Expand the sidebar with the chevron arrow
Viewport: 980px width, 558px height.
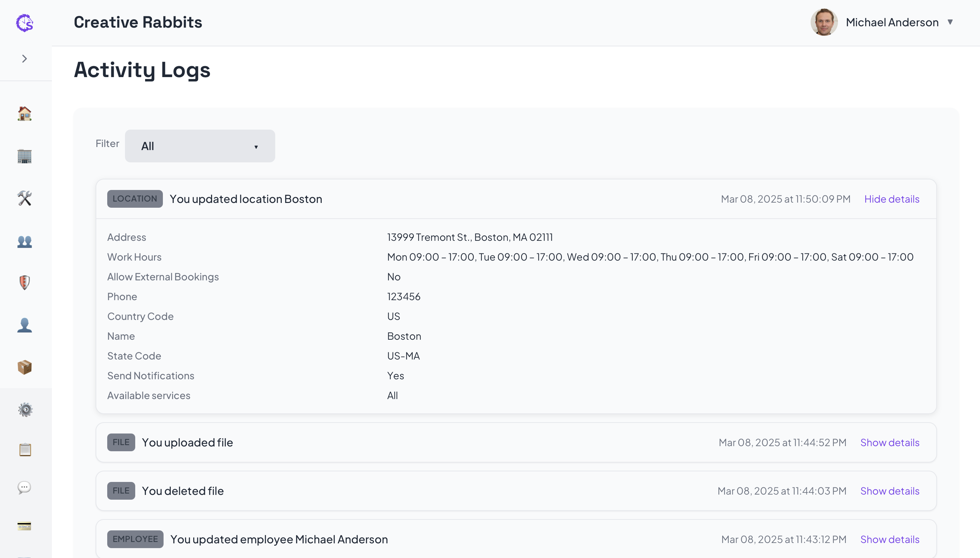click(x=25, y=59)
